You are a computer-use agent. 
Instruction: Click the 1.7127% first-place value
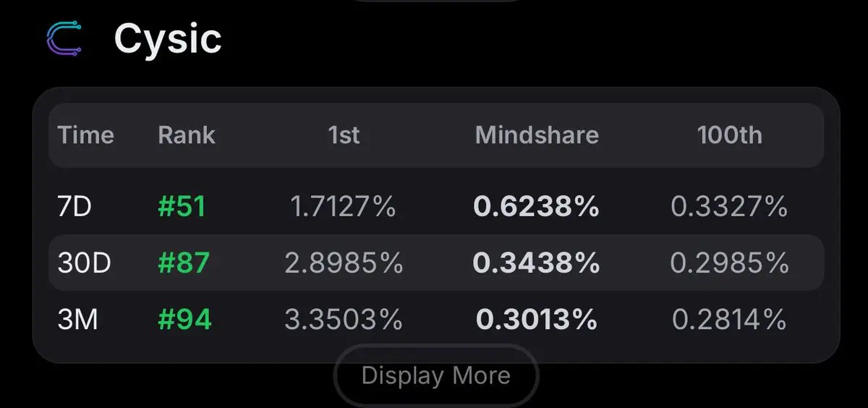tap(344, 208)
